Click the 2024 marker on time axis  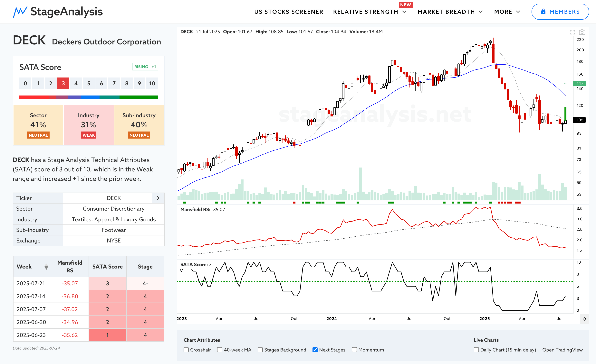click(332, 319)
